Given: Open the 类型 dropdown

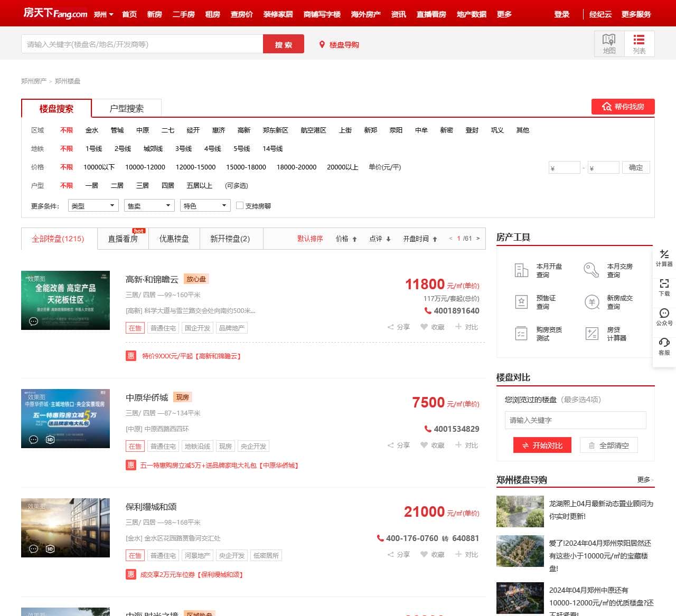Looking at the screenshot, I should click(x=93, y=205).
